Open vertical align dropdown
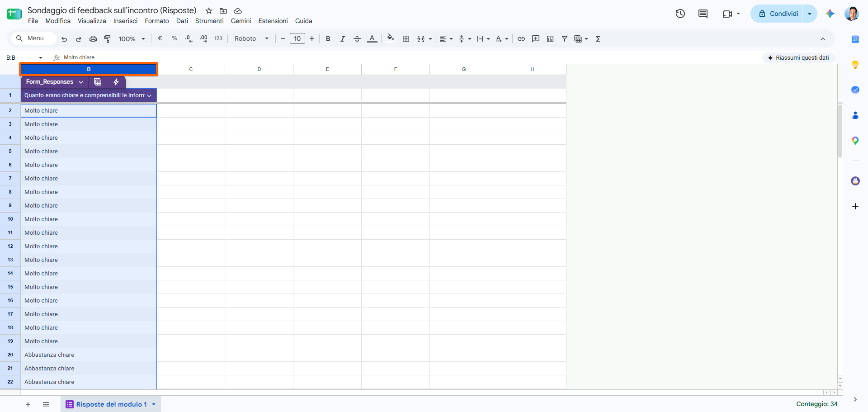 [465, 39]
